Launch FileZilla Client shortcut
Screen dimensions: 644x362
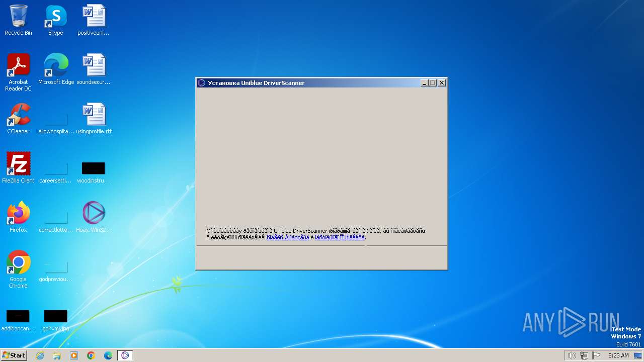(x=18, y=168)
